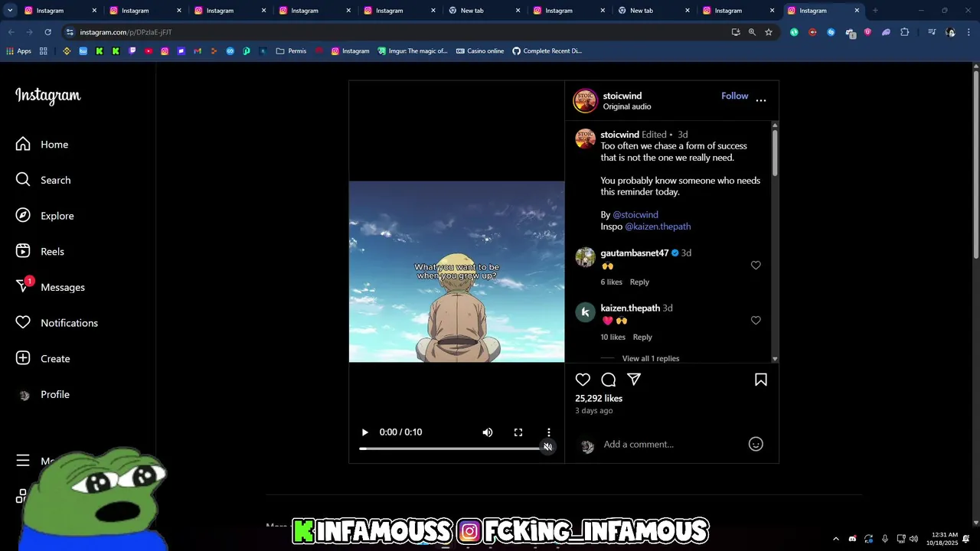
Task: Open Apps bookmark shortcut
Action: point(18,51)
